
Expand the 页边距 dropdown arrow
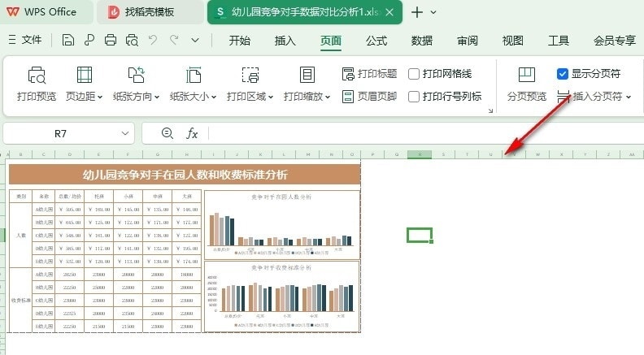click(100, 97)
